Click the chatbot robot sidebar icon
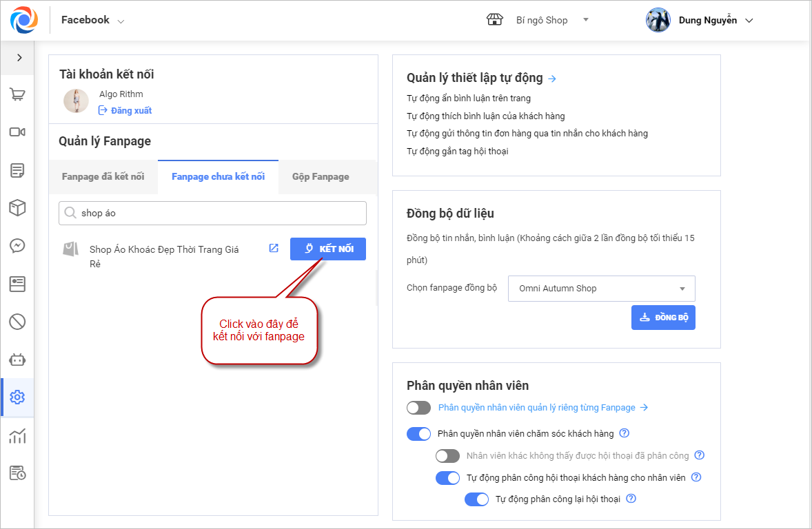 coord(17,359)
